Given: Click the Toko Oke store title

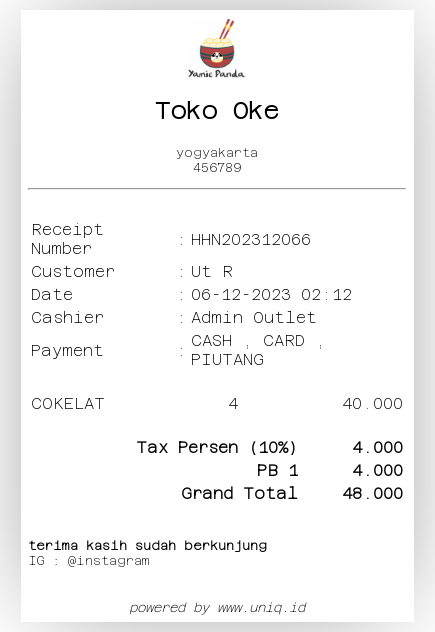Looking at the screenshot, I should click(x=217, y=111).
